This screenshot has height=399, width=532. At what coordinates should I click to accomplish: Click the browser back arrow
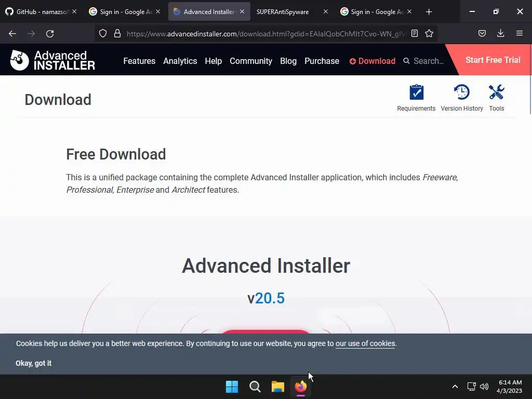12,34
